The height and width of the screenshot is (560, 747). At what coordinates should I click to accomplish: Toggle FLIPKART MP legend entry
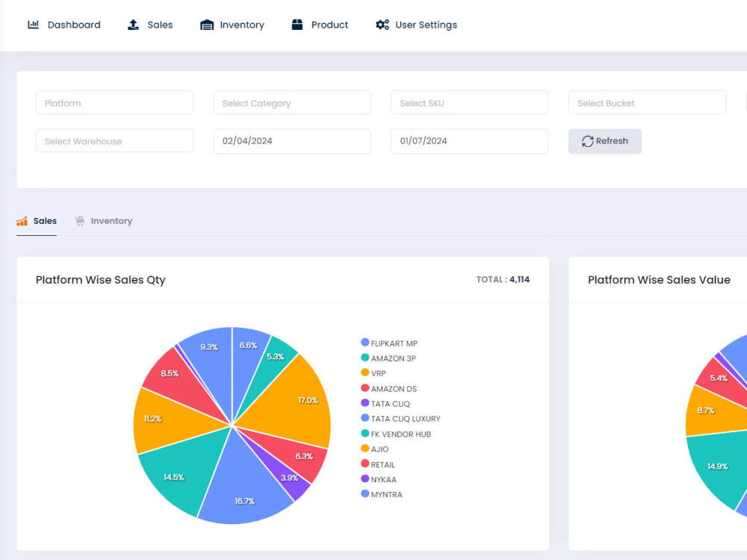(389, 343)
